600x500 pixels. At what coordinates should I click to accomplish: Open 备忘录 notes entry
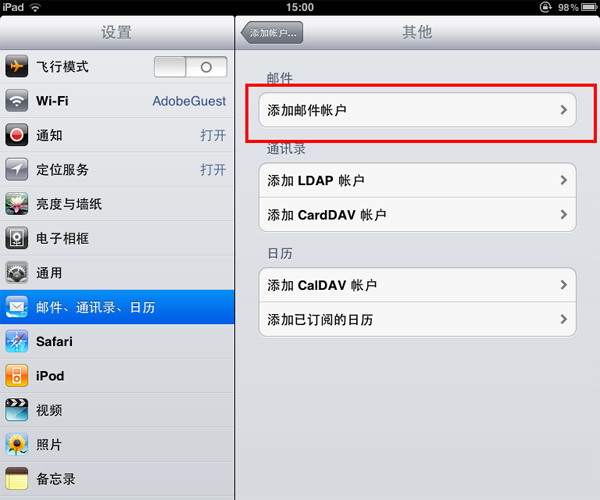pos(117,479)
